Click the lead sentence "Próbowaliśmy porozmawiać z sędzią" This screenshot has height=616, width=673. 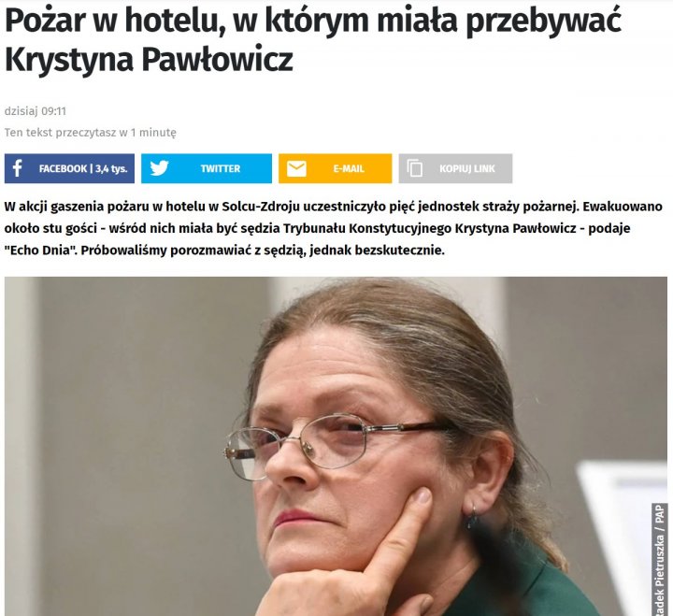pyautogui.click(x=193, y=251)
